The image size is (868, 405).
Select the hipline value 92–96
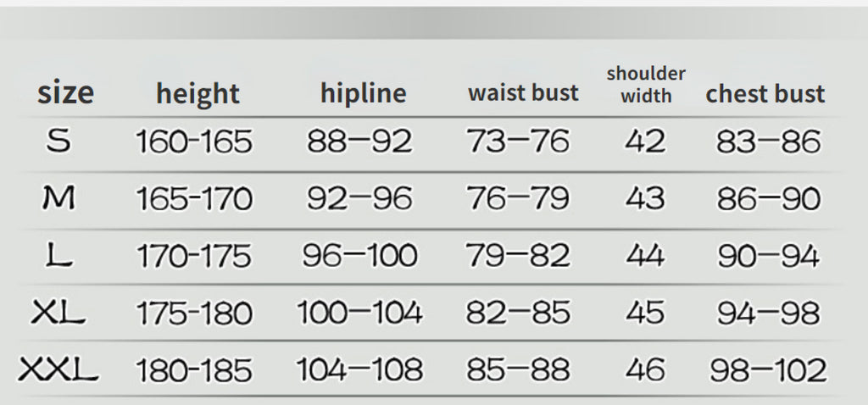[359, 199]
